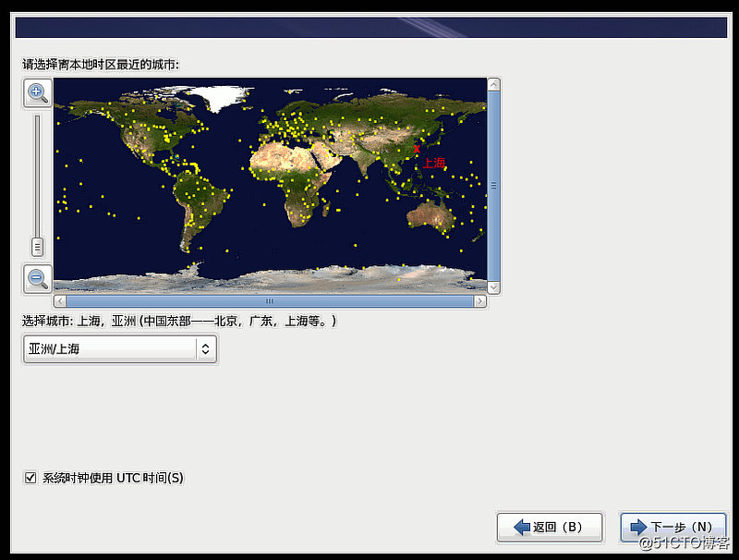Click the red 上海 label on map

coord(434,163)
